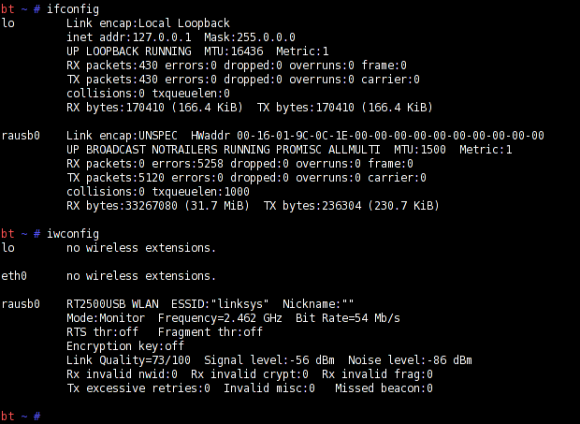Screen dimensions: 580x424
Task: Click Signal level:-56 dBm text
Action: [x=269, y=360]
